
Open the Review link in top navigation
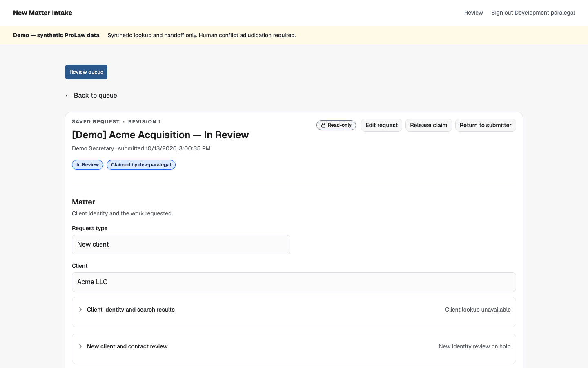click(474, 13)
